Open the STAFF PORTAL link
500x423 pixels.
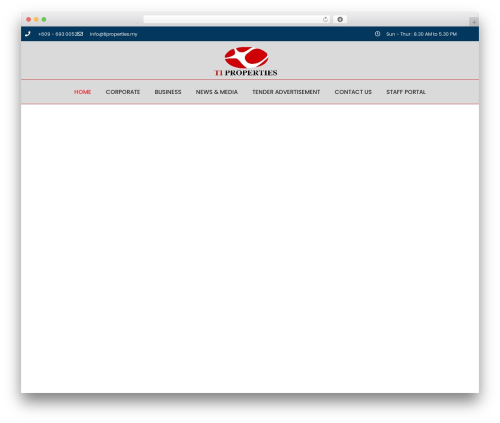(x=406, y=92)
